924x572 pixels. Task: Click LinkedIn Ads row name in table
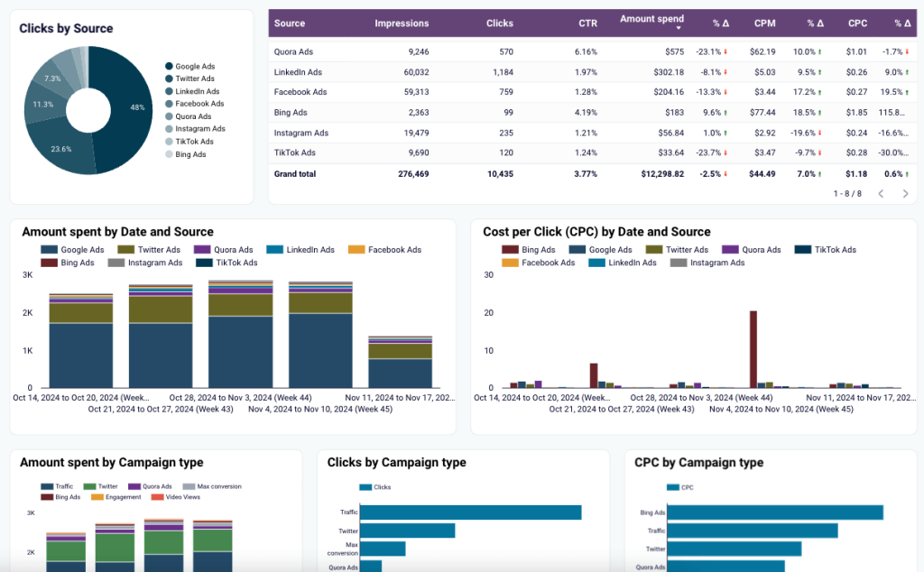[298, 72]
